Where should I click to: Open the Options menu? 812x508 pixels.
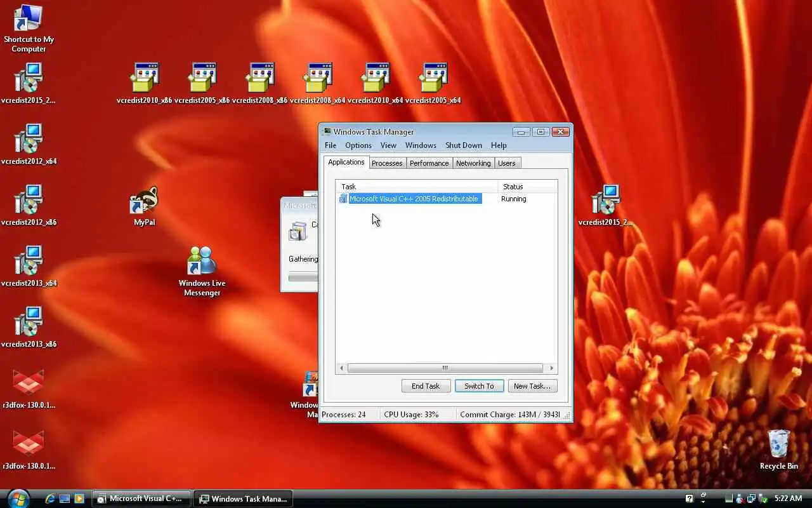358,145
